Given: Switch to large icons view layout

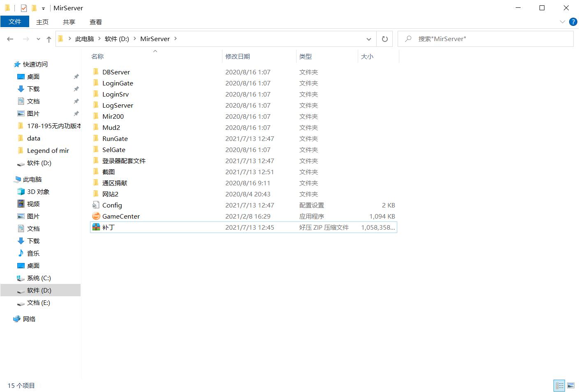Looking at the screenshot, I should pos(571,385).
